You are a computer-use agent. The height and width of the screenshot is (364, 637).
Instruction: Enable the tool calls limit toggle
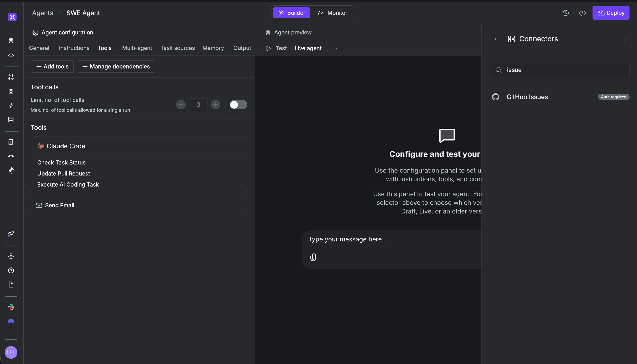click(238, 105)
